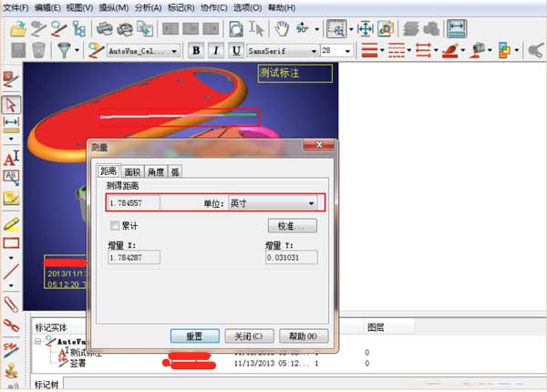Image resolution: width=547 pixels, height=392 pixels.
Task: Select the 签署 row in markup tree
Action: coord(77,364)
